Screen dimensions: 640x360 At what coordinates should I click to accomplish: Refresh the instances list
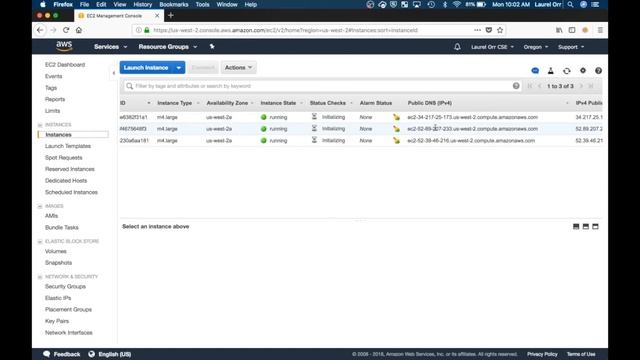(567, 71)
